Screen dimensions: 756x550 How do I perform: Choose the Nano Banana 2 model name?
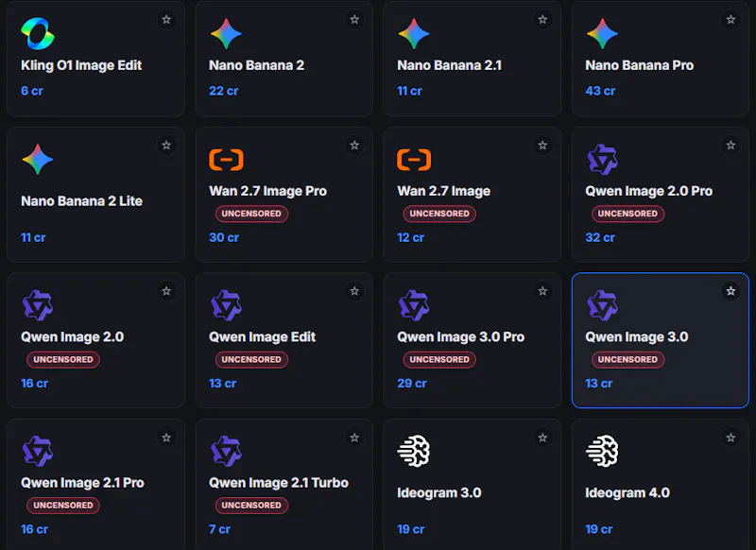point(256,65)
